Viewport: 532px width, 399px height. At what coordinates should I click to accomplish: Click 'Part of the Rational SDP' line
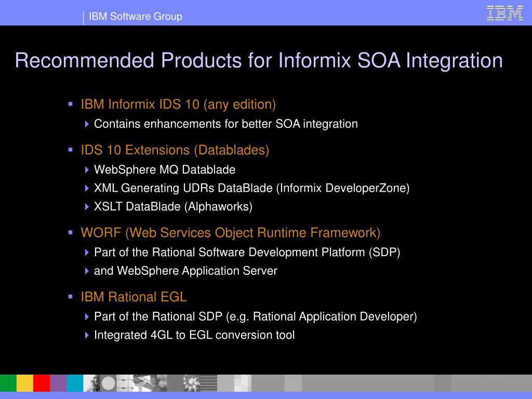pyautogui.click(x=255, y=316)
